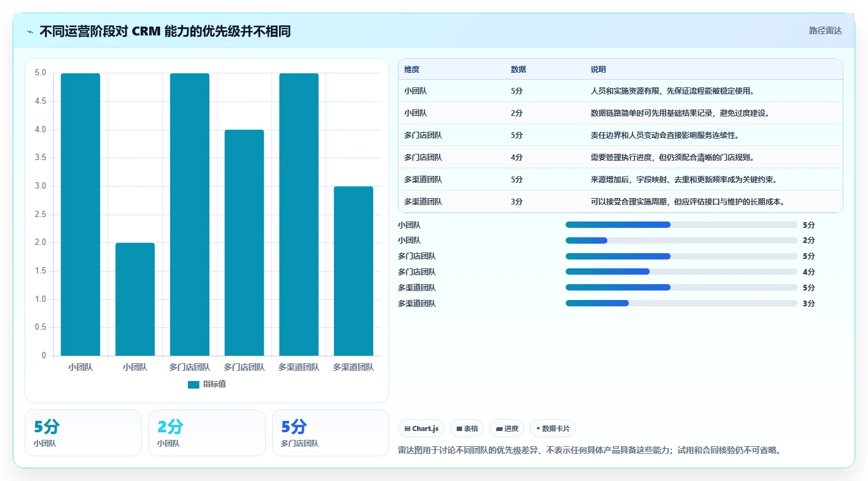Viewport: 868px width, 481px height.
Task: Open the 5分 小团队 data card
Action: click(83, 433)
